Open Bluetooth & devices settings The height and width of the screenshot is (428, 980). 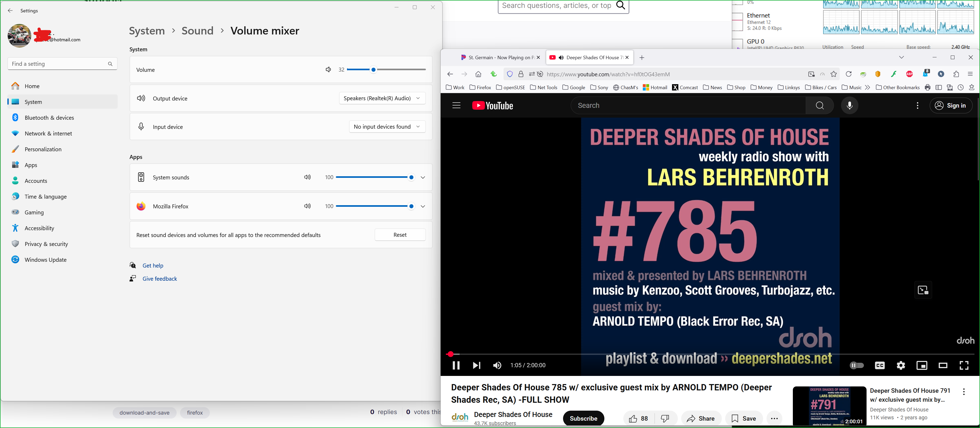pos(63,117)
